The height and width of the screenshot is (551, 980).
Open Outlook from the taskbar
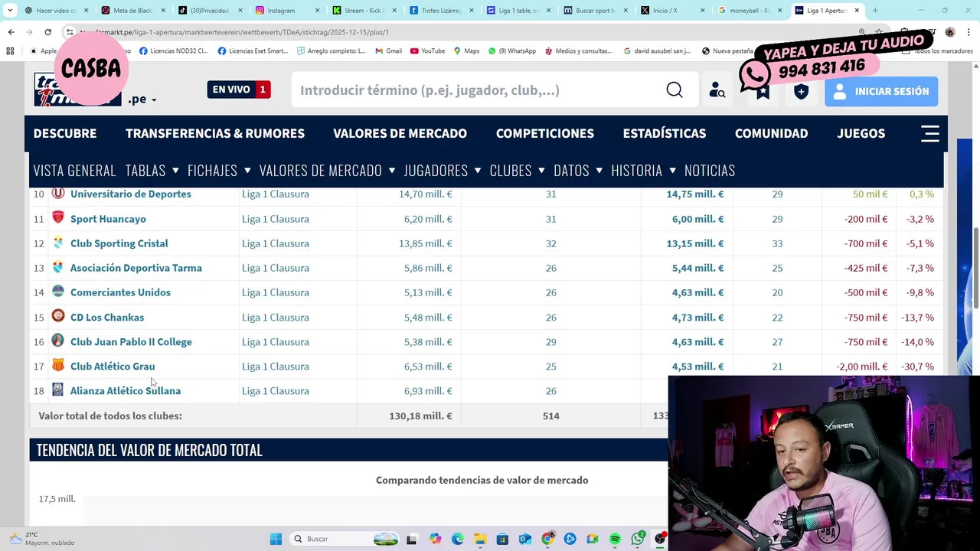point(524,539)
